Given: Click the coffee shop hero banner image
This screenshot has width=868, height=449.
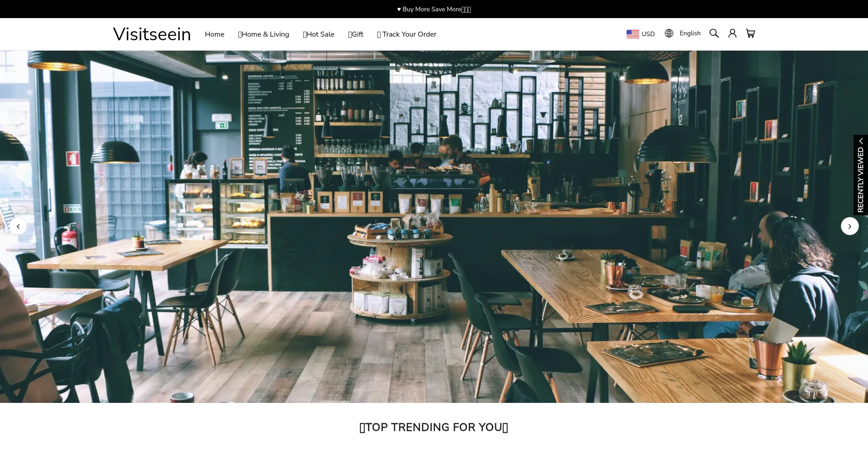Looking at the screenshot, I should (x=434, y=226).
